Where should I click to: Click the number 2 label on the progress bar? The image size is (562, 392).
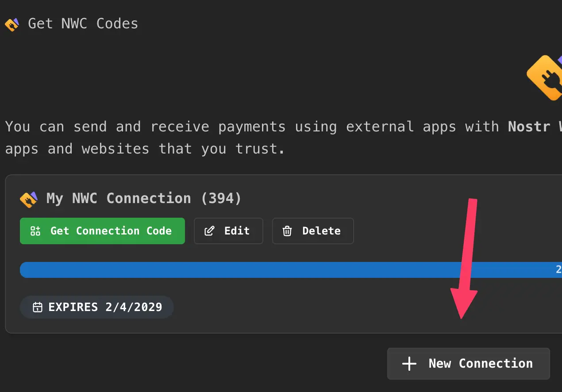pos(558,269)
